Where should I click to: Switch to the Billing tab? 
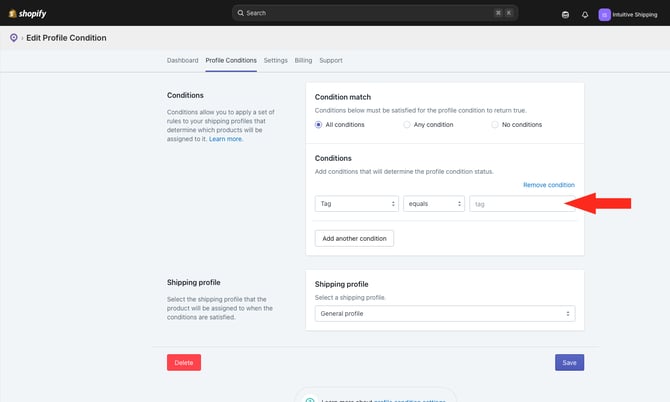tap(303, 60)
